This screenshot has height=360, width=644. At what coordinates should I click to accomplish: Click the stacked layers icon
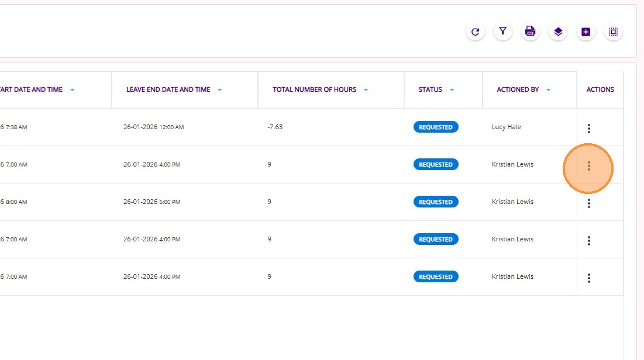click(x=558, y=32)
